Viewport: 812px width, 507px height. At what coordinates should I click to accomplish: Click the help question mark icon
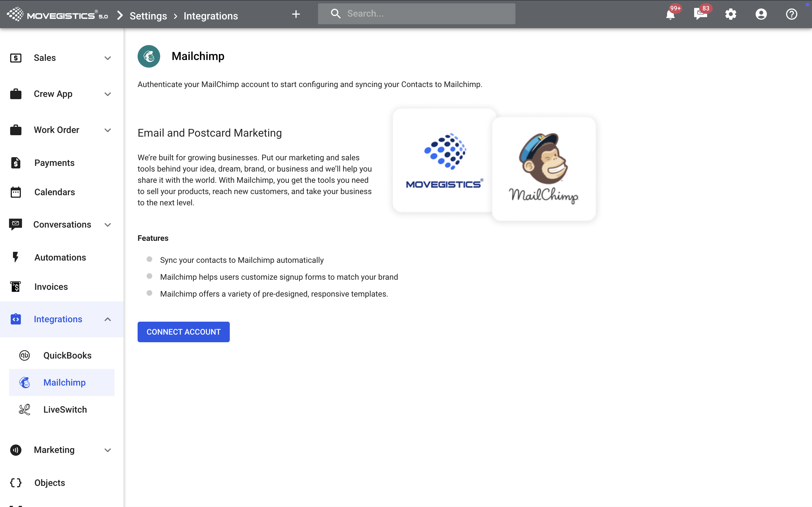pyautogui.click(x=791, y=14)
